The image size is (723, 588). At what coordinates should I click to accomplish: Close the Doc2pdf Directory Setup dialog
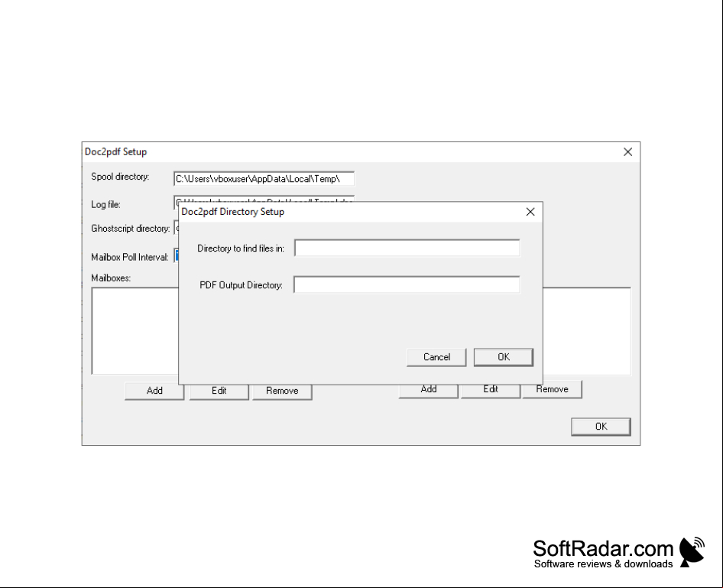click(530, 212)
